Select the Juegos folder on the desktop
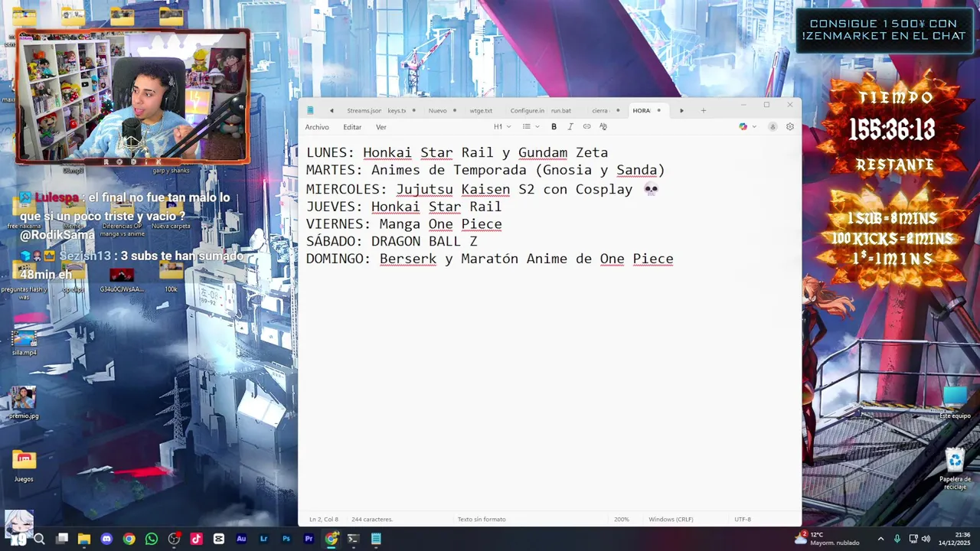This screenshot has height=551, width=980. coord(24,465)
